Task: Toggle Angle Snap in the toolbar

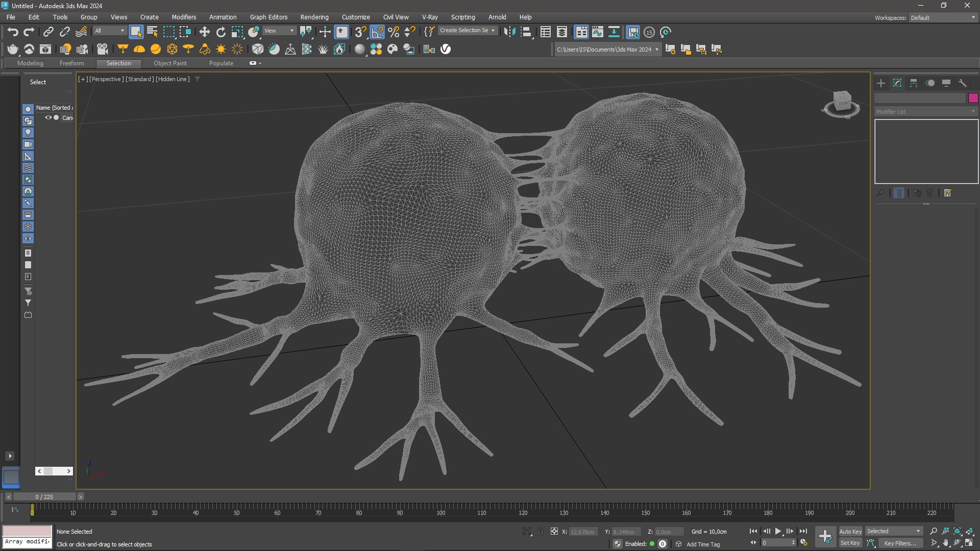Action: (377, 32)
